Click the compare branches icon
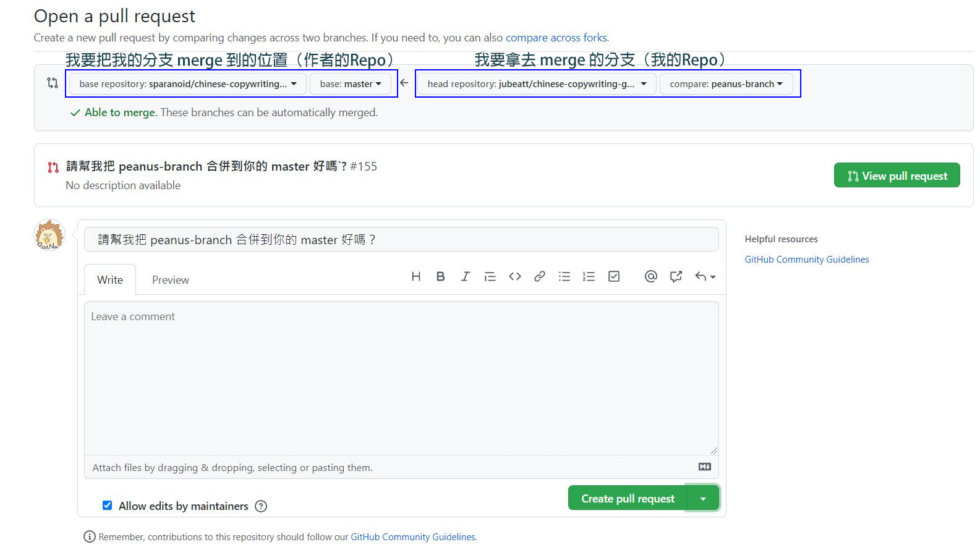980x547 pixels. (x=53, y=83)
